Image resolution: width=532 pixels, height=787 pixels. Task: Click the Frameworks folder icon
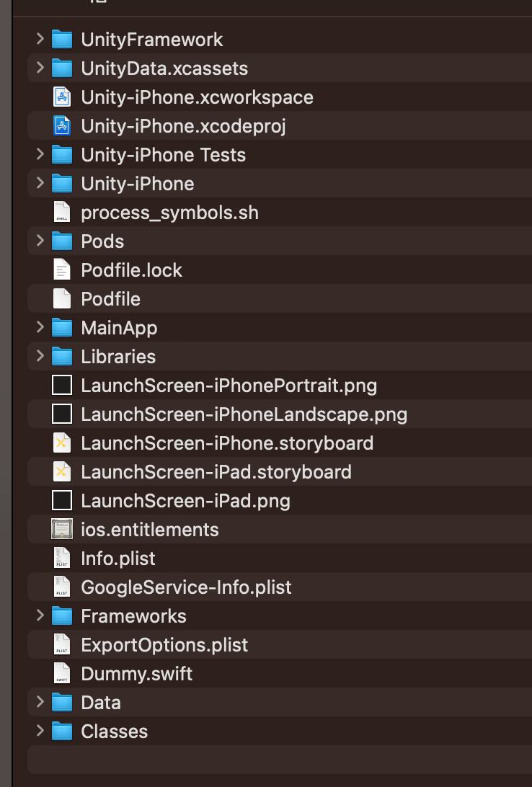point(62,616)
